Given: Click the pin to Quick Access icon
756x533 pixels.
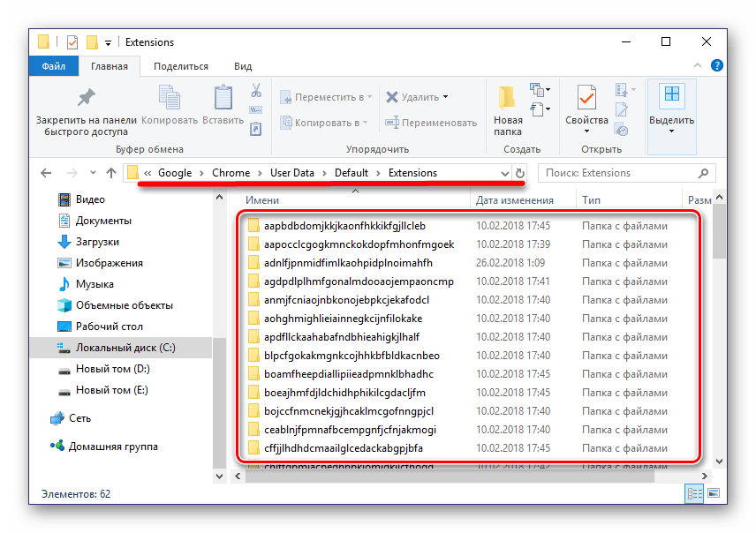Looking at the screenshot, I should pyautogui.click(x=85, y=99).
